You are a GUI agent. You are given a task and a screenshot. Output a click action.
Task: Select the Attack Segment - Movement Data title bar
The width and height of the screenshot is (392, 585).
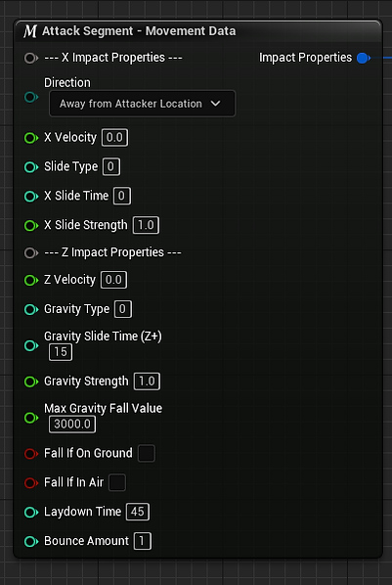197,31
